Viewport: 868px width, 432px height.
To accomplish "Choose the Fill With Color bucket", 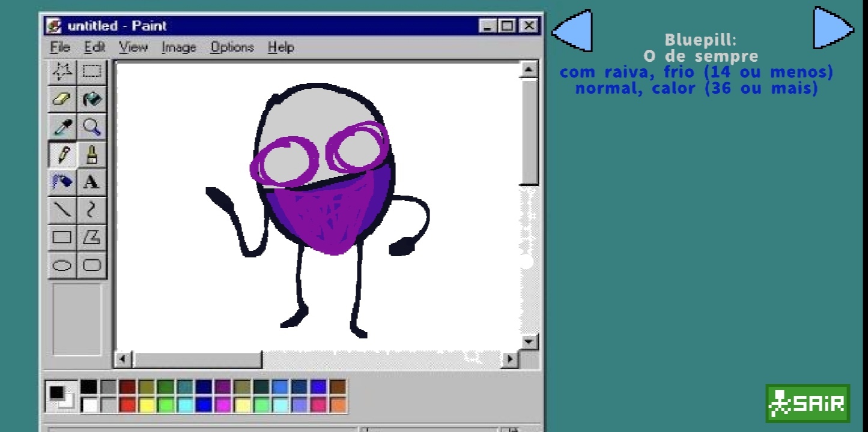I will (92, 99).
